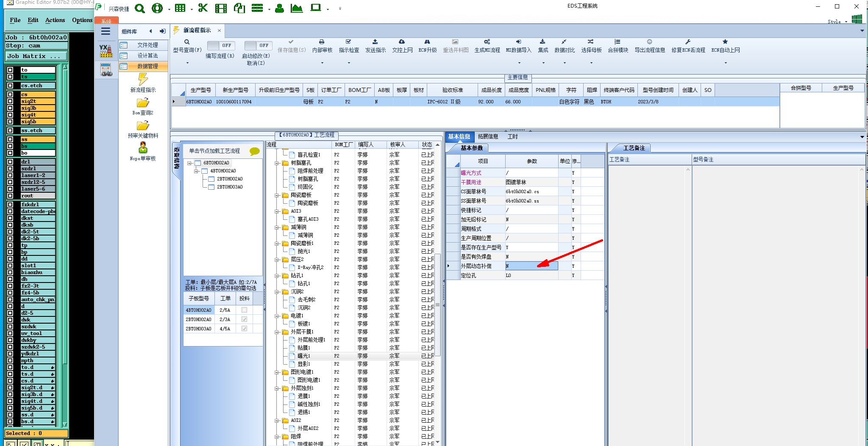
Task: Check the 2BTOH003A0 tree node checkbox
Action: click(x=211, y=187)
